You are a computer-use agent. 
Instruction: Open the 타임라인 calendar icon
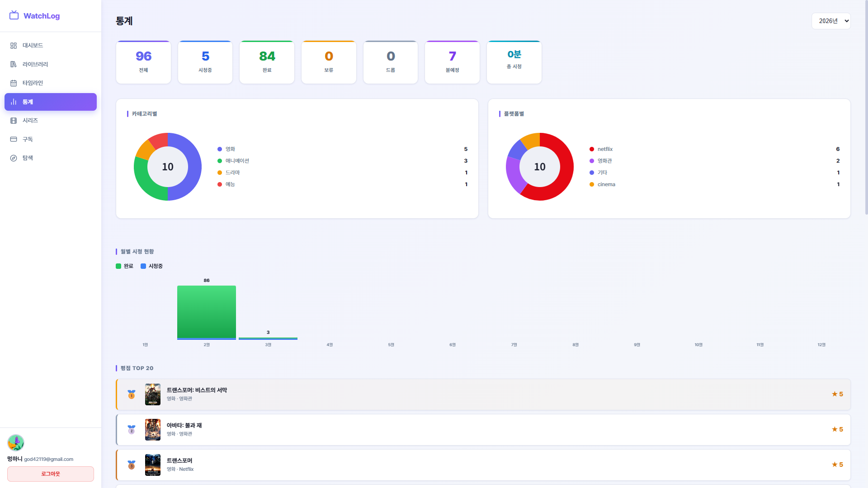(14, 83)
